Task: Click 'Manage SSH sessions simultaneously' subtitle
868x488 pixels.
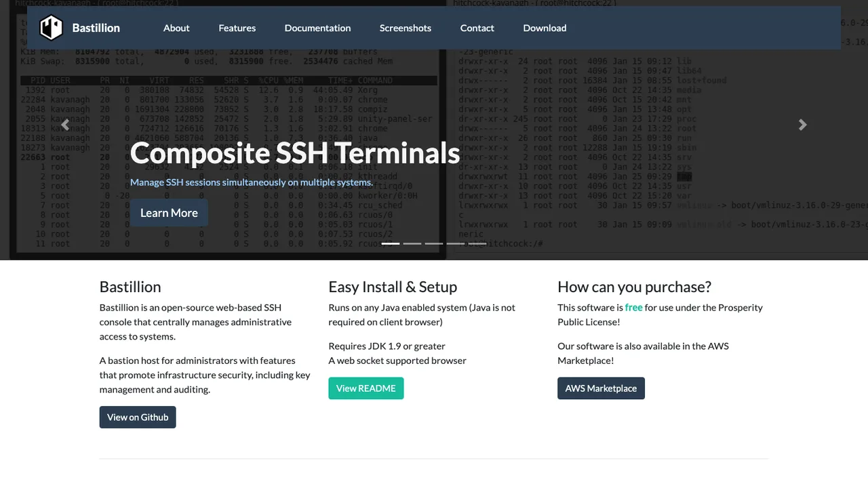Action: 252,182
